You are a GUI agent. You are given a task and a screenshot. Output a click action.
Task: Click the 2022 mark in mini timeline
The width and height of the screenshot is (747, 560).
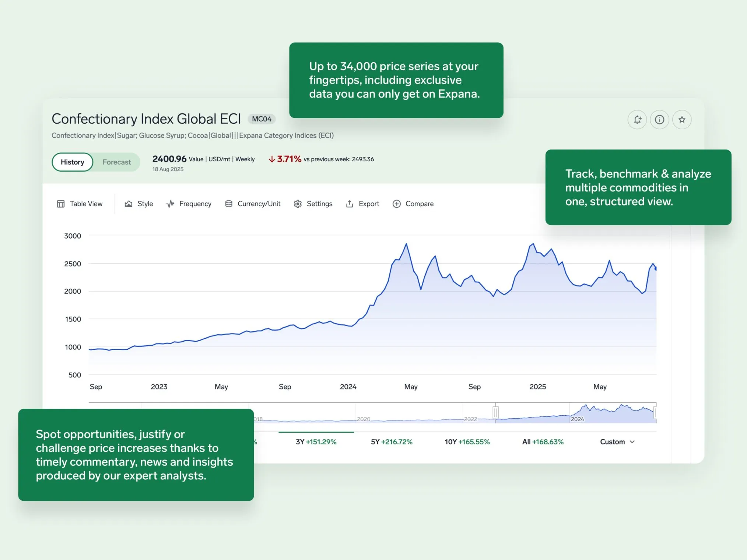(x=470, y=419)
